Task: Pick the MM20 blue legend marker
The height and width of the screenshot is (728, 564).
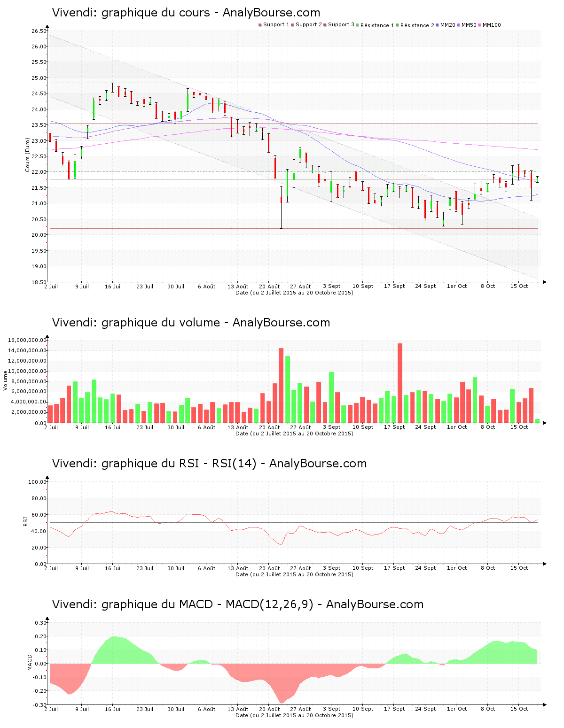Action: [437, 25]
